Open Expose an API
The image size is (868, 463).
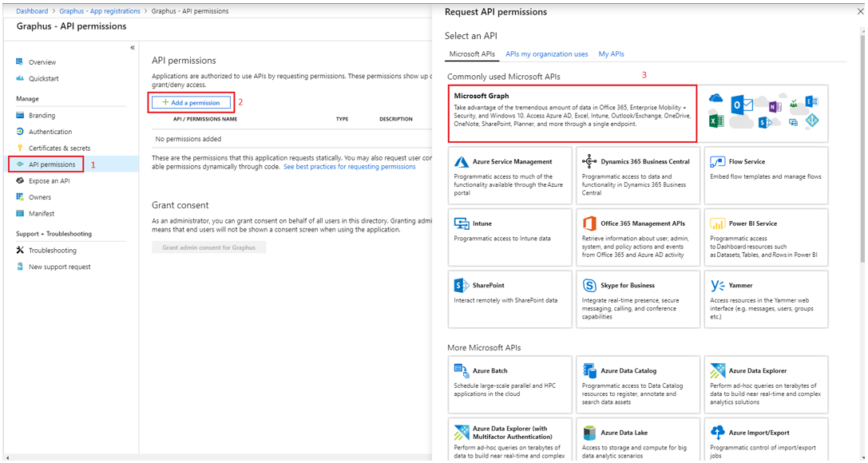[50, 181]
